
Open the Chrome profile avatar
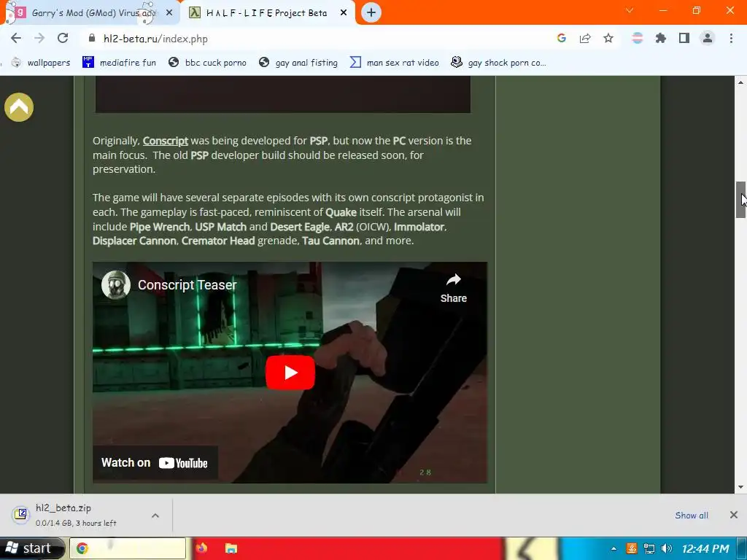708,38
